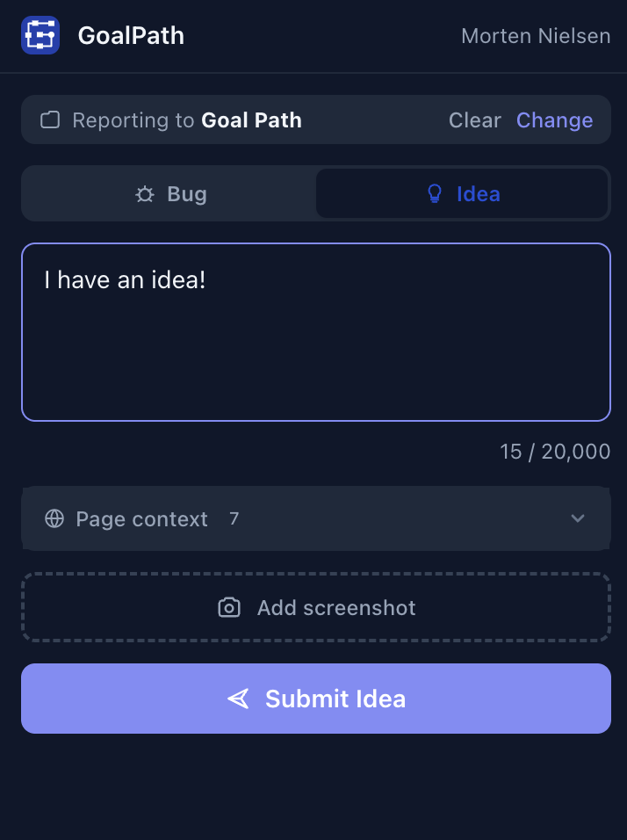
Task: Click the Morten Nielsen username
Action: click(x=536, y=36)
